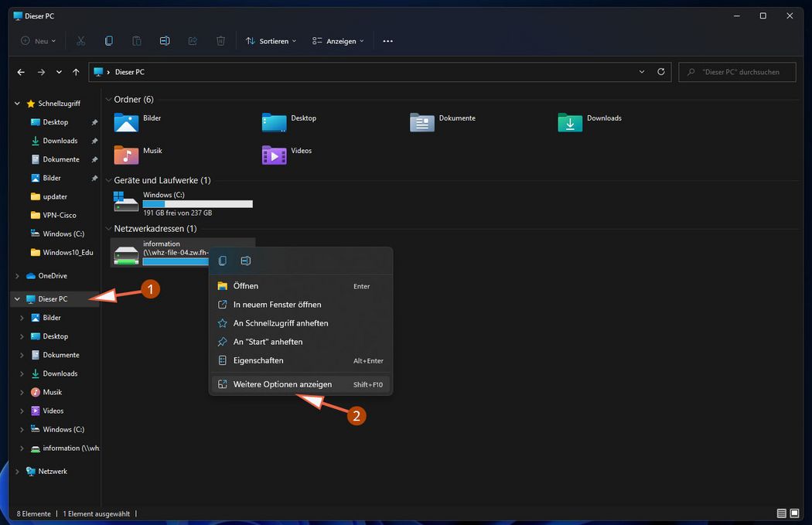
Task: Collapse Geräte und Laufwerke group
Action: pos(109,180)
